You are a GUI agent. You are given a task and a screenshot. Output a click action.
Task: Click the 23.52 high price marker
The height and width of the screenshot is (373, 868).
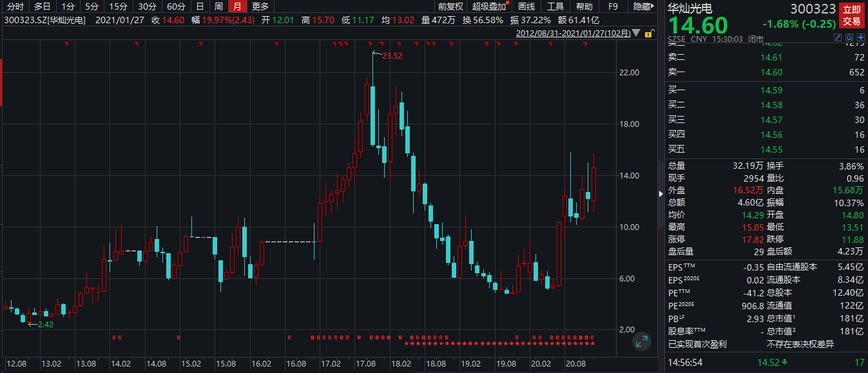392,56
